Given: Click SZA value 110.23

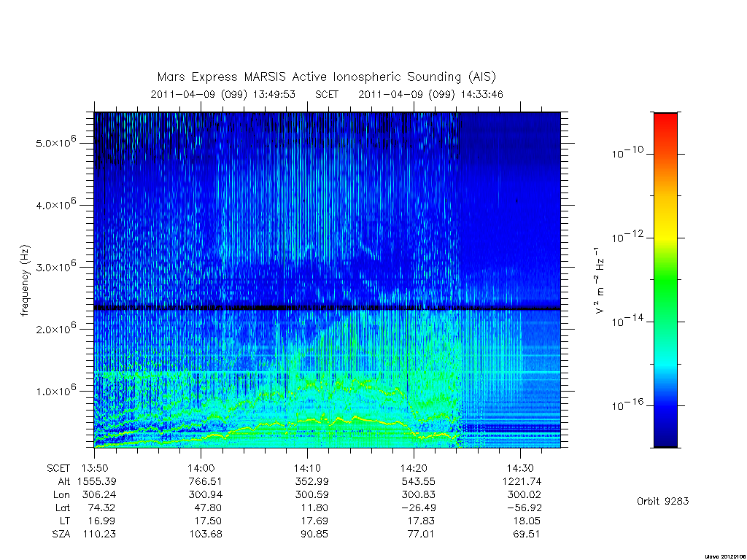Looking at the screenshot, I should pyautogui.click(x=99, y=534).
